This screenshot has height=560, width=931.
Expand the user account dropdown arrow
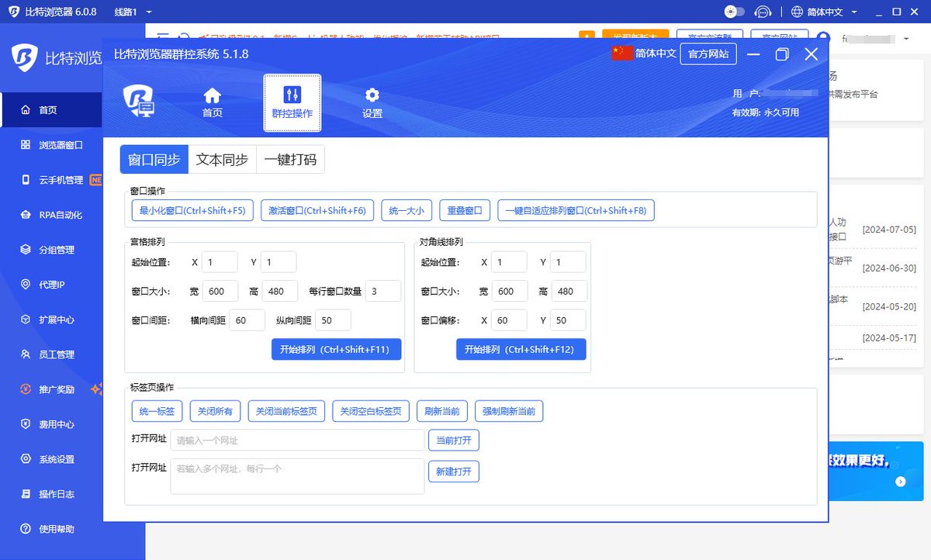[907, 39]
